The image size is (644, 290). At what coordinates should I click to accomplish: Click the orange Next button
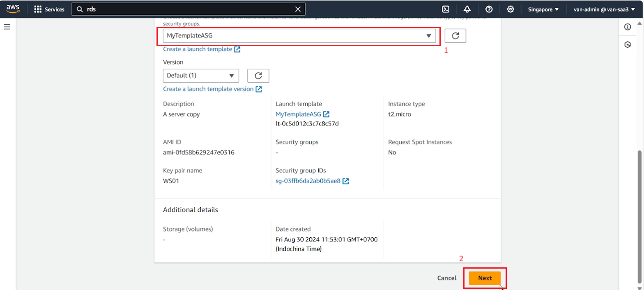point(485,278)
